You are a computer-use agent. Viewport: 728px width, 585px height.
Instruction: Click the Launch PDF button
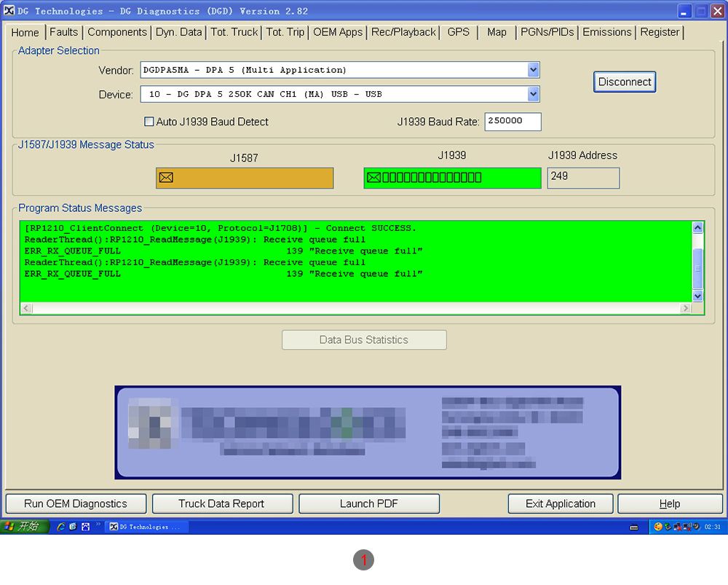tap(368, 503)
